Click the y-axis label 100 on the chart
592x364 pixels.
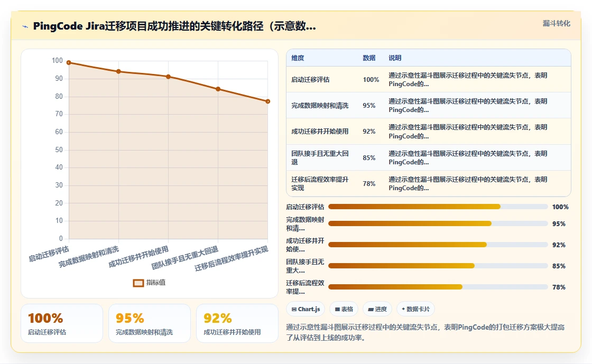coord(58,60)
